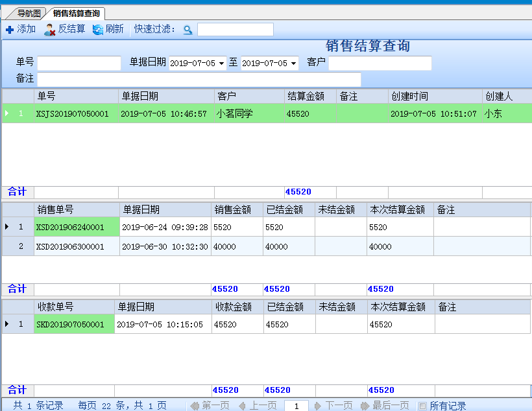Click the 最后一页 double-arrow icon
The image size is (532, 411).
click(365, 406)
